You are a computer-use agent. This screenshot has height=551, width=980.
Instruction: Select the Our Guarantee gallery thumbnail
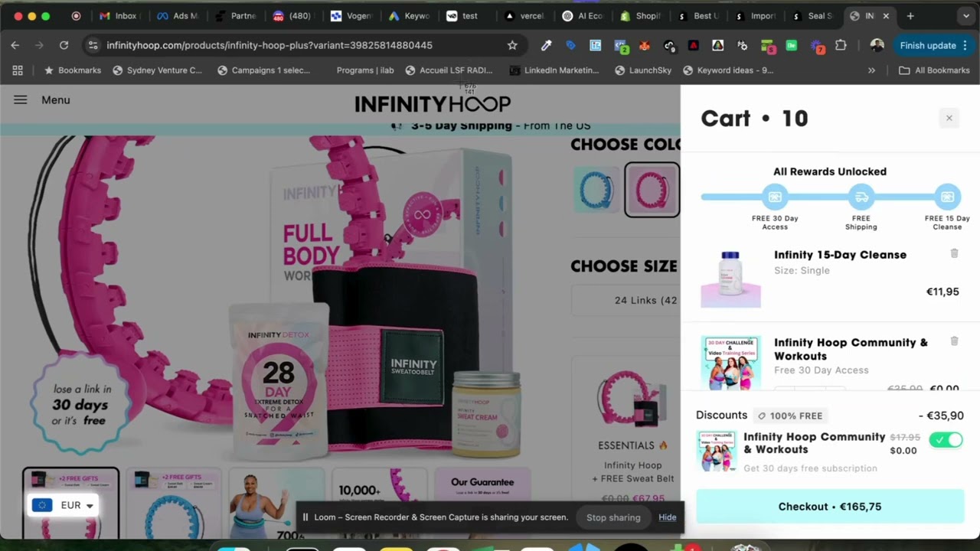click(482, 503)
